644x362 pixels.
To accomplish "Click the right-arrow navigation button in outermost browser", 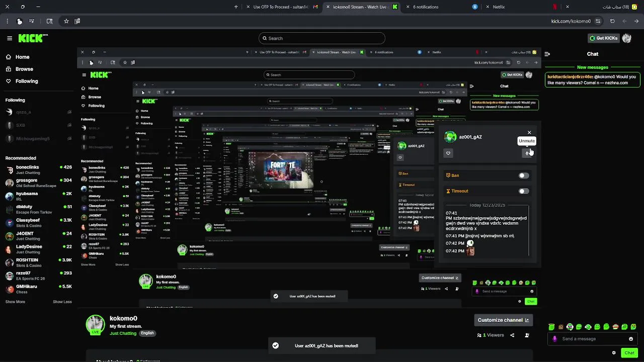I will pos(636,21).
